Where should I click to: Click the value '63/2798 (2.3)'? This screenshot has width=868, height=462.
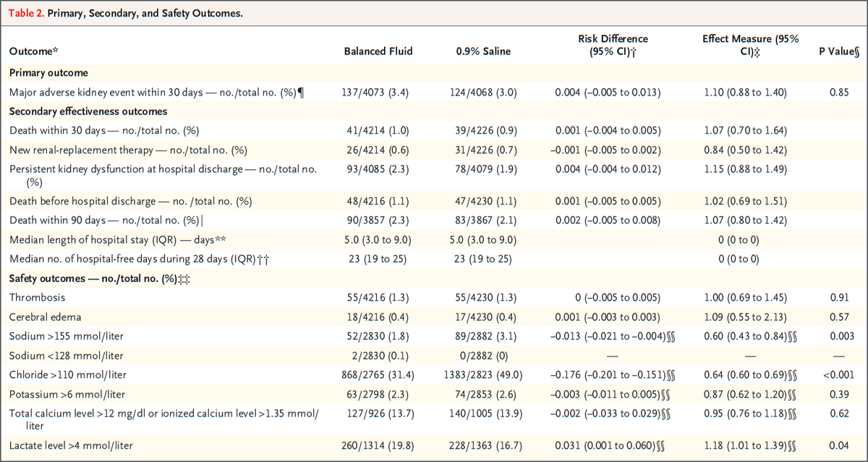[376, 394]
